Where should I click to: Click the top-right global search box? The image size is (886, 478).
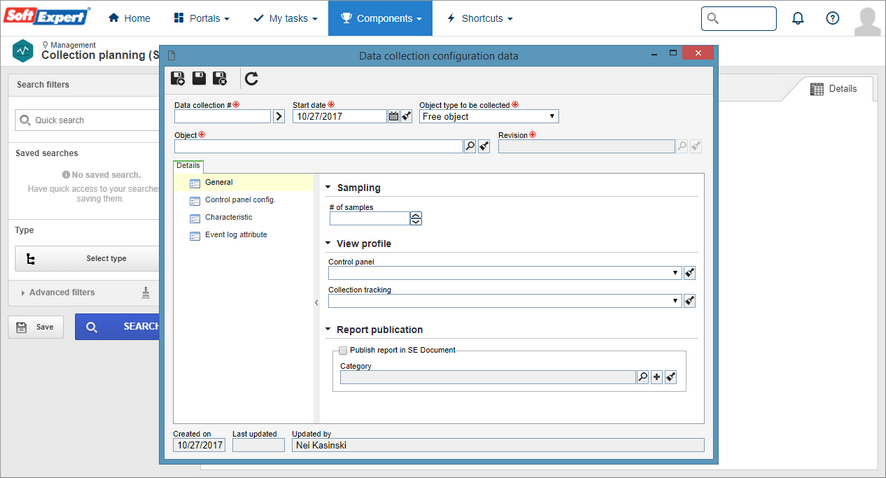[x=739, y=19]
